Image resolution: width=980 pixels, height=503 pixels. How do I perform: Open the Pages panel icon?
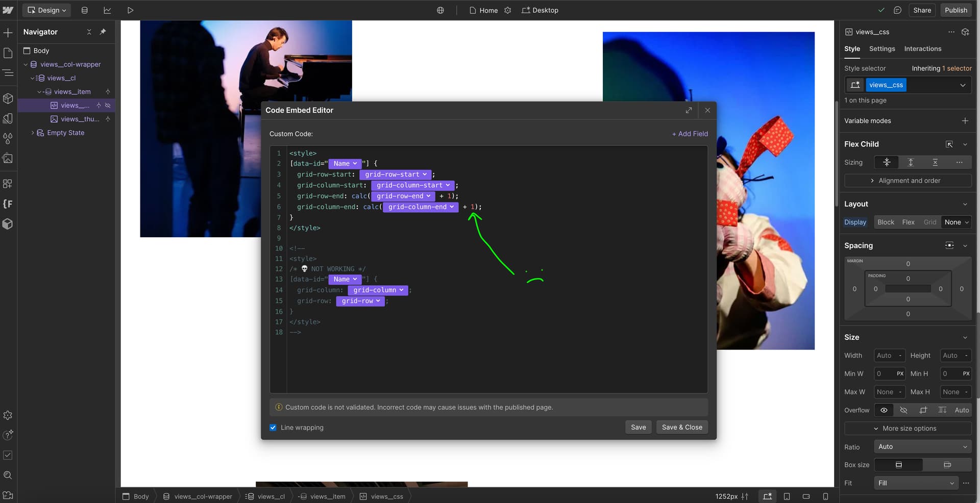click(x=8, y=53)
